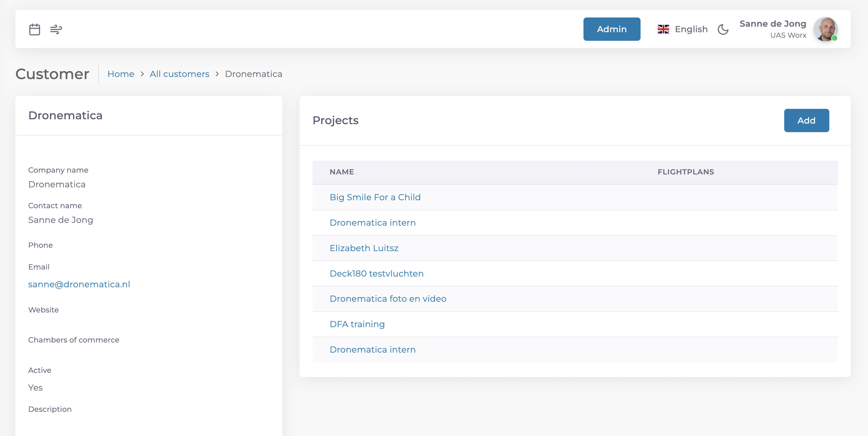Navigate to All customers breadcrumb
This screenshot has width=868, height=436.
pyautogui.click(x=179, y=74)
